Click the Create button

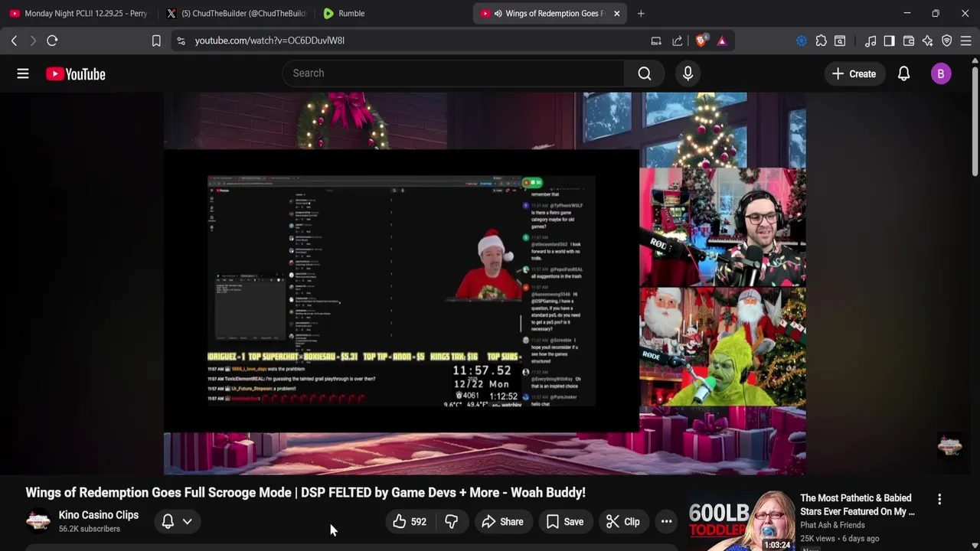tap(854, 73)
